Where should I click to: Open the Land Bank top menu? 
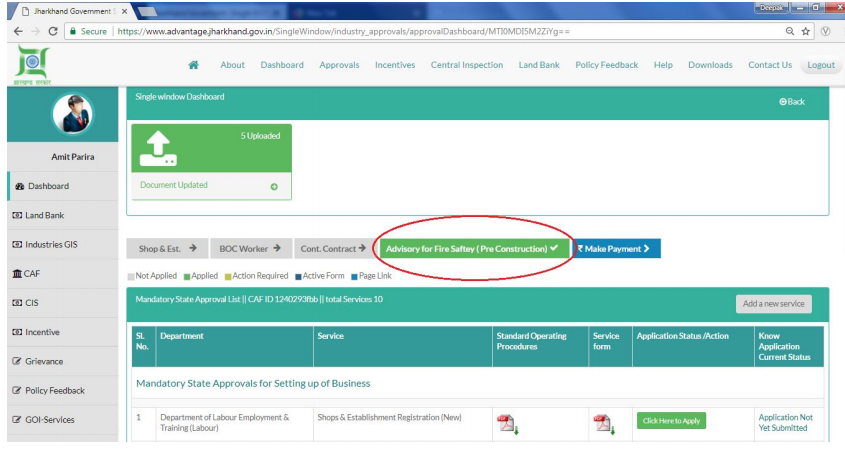pyautogui.click(x=539, y=65)
